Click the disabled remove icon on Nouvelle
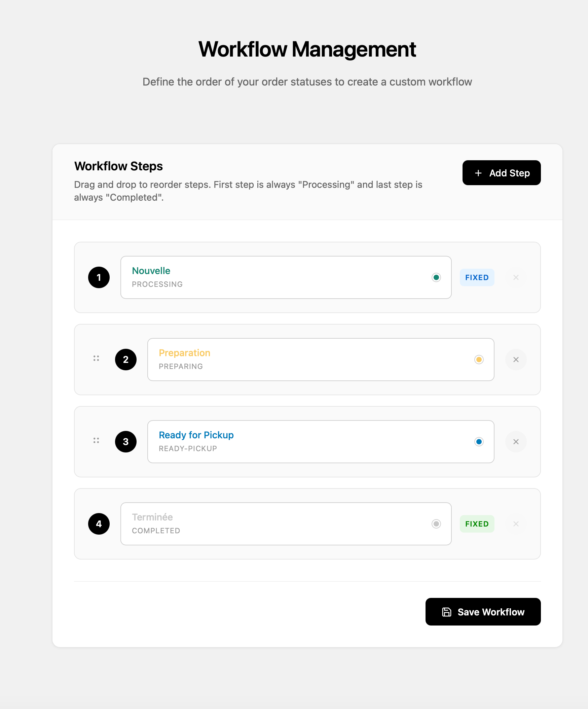588x709 pixels. (515, 277)
